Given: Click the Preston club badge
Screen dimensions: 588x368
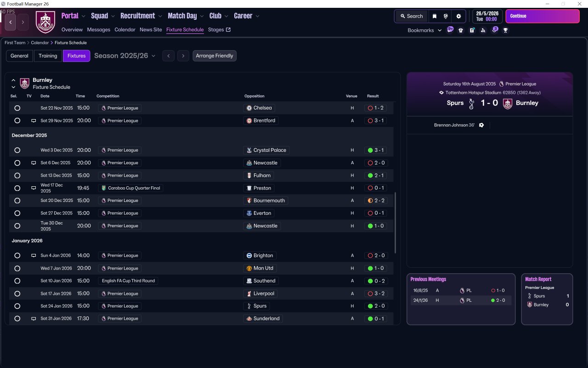Looking at the screenshot, I should (x=249, y=188).
